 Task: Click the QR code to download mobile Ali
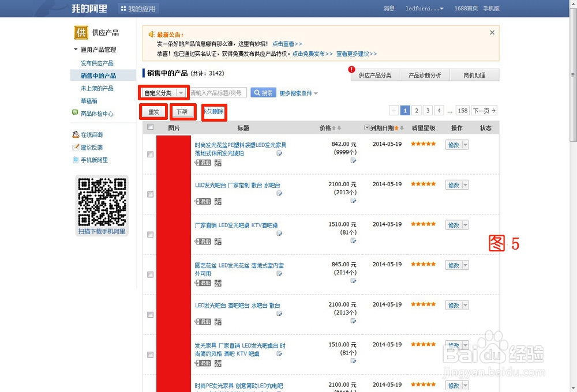102,202
